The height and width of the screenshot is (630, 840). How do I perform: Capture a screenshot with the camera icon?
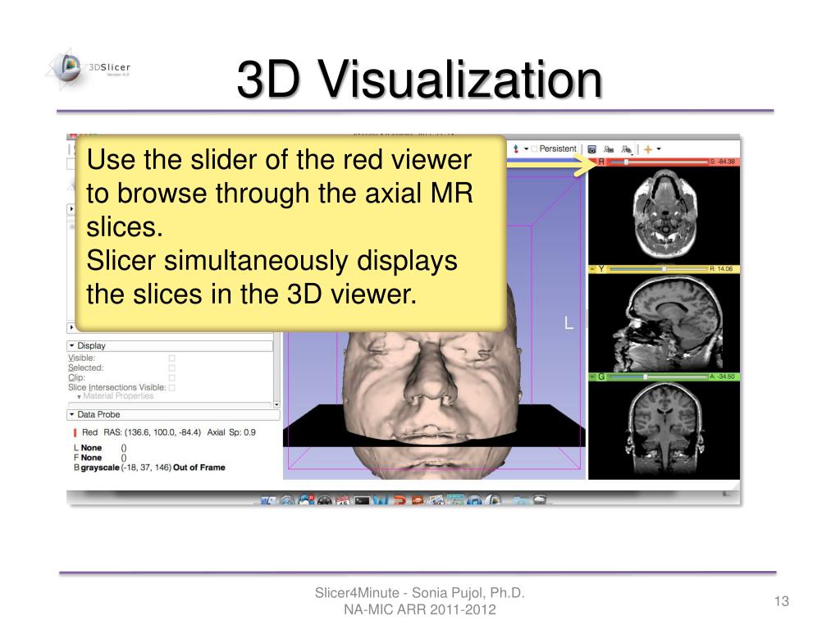click(x=592, y=149)
